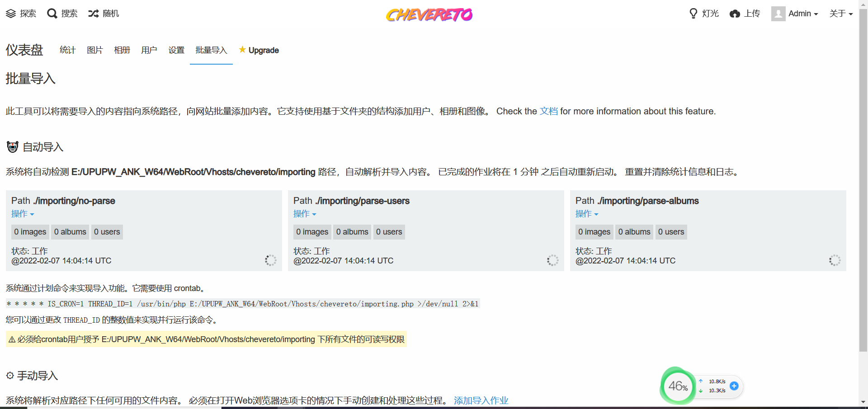This screenshot has height=409, width=868.
Task: Click Path ./importing/no-parse title
Action: 63,201
